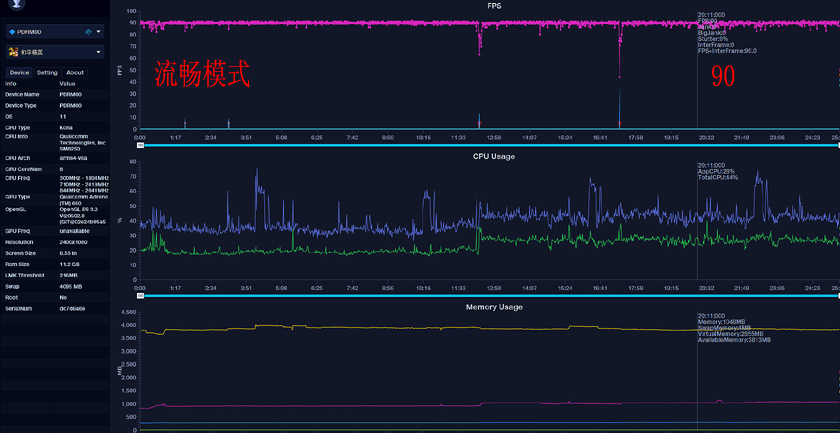Viewport: 840px width, 433px height.
Task: Click the 4095 MB swap value
Action: pos(71,286)
